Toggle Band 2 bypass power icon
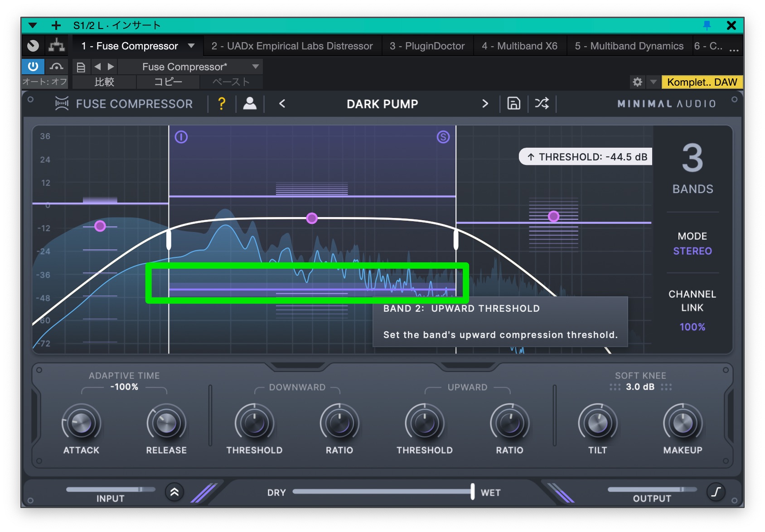 181,137
